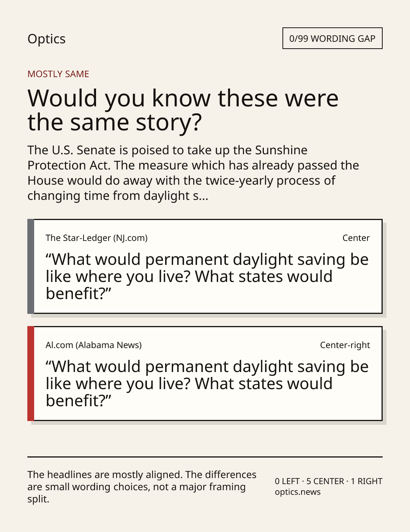410x532 pixels.
Task: Open the Sunshine Protection Act summary text
Action: tap(193, 173)
